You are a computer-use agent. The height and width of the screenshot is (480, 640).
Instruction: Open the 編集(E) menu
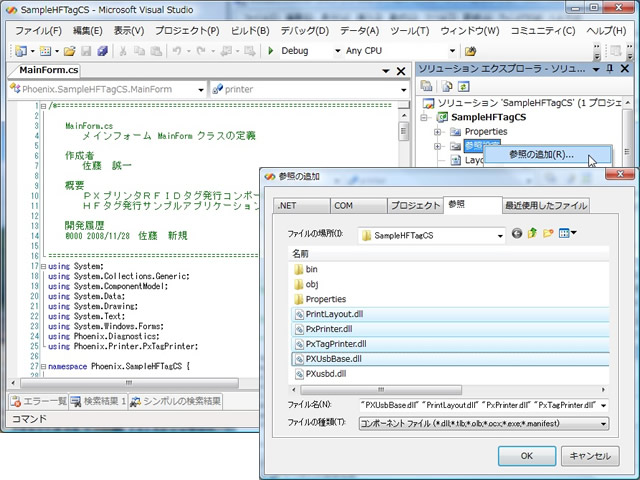[x=87, y=31]
